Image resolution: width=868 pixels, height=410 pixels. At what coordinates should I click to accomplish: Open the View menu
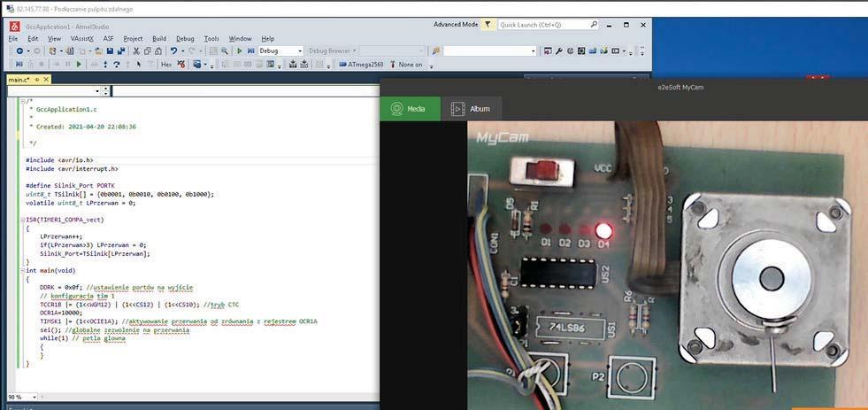click(x=54, y=39)
